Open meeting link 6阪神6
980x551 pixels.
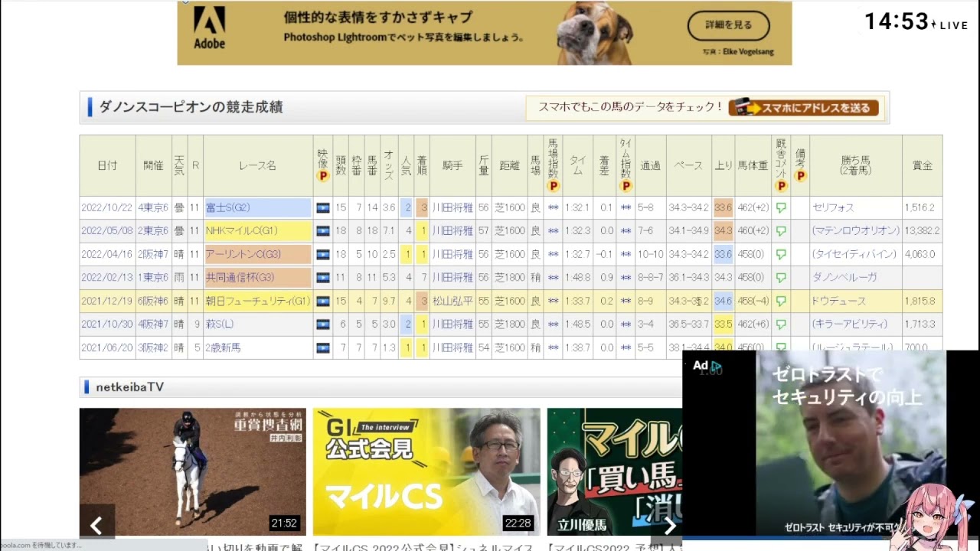pyautogui.click(x=153, y=301)
